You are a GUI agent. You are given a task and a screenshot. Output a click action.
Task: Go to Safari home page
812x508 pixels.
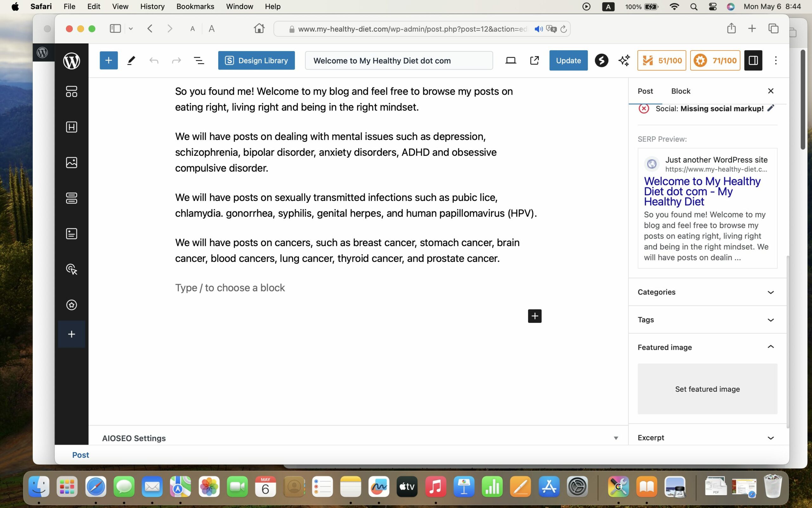click(259, 28)
